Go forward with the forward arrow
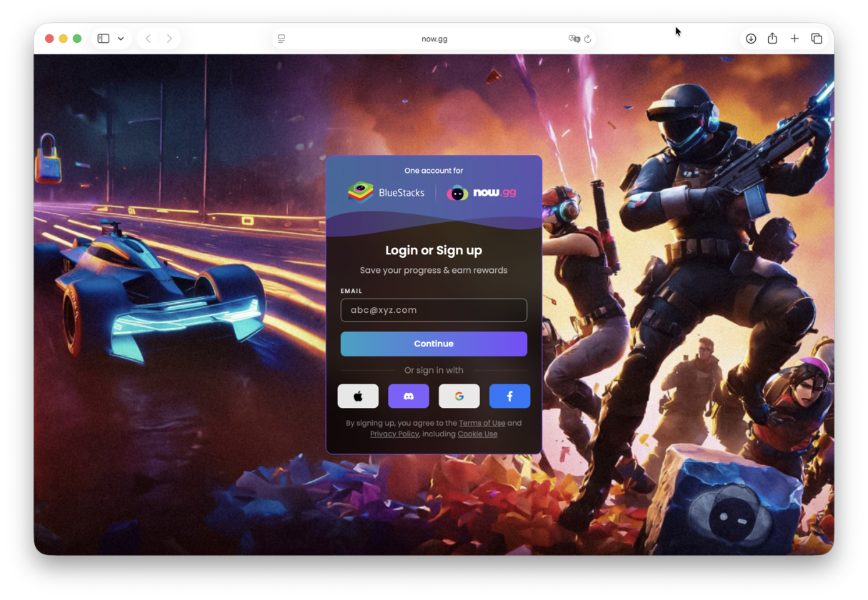Screen dimensions: 868x600 click(169, 39)
